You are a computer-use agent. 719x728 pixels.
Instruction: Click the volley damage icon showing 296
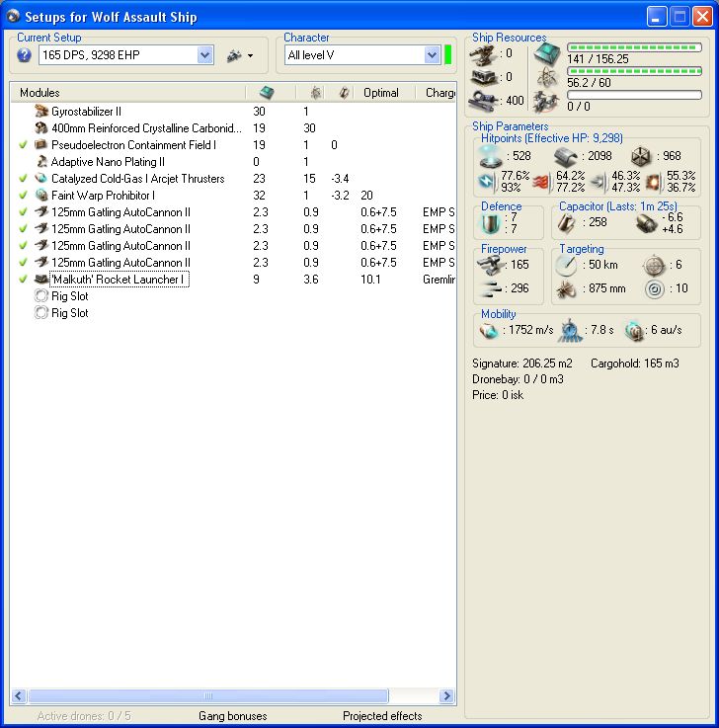pyautogui.click(x=491, y=288)
